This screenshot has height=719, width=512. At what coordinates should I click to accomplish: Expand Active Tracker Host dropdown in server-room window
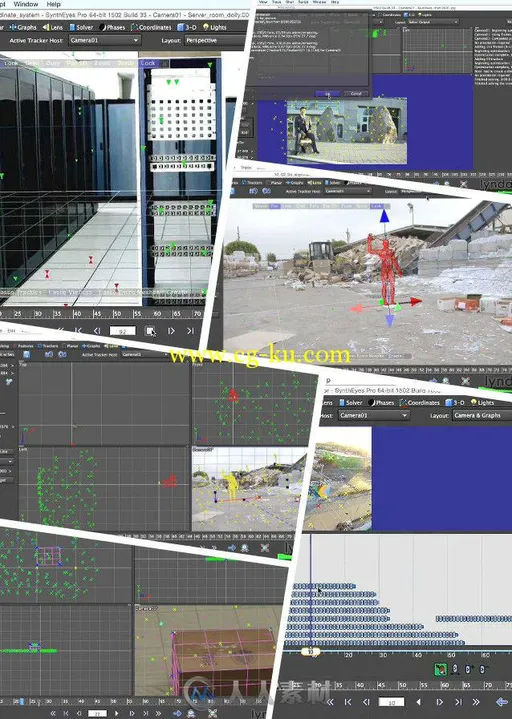click(x=105, y=40)
